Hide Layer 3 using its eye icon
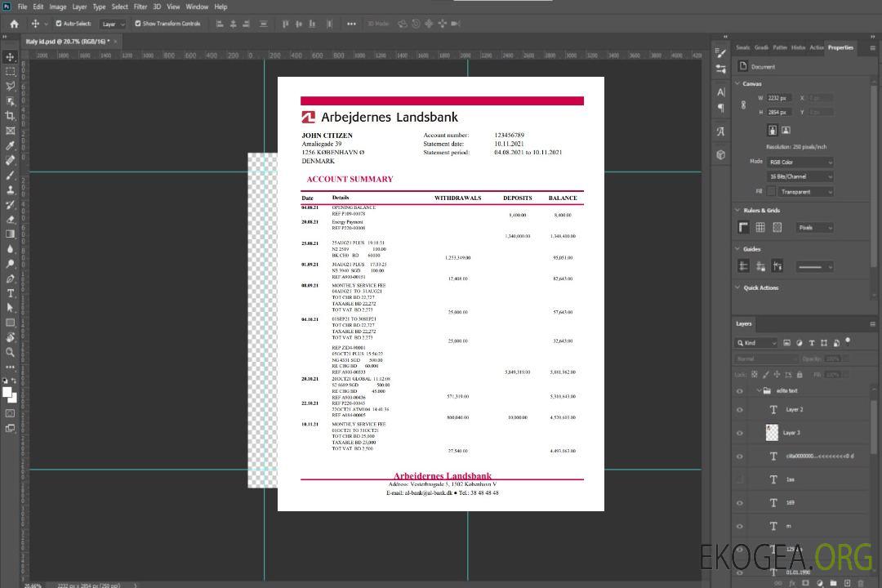 tap(740, 433)
